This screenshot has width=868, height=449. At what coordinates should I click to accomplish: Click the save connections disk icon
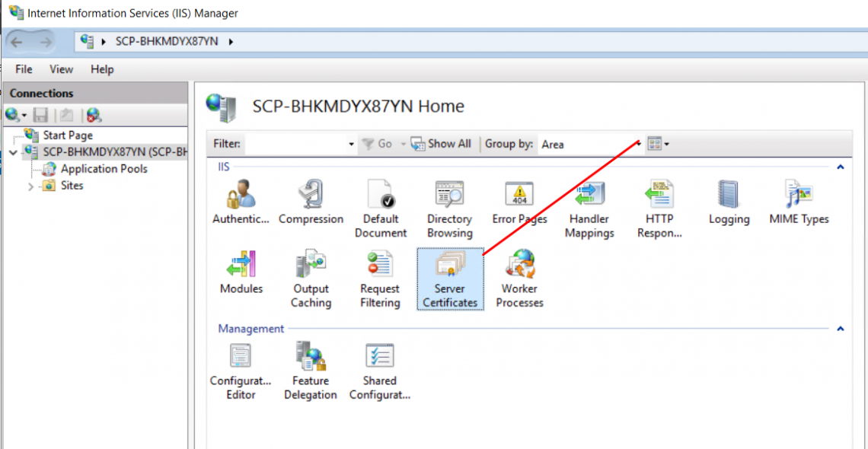pos(41,115)
